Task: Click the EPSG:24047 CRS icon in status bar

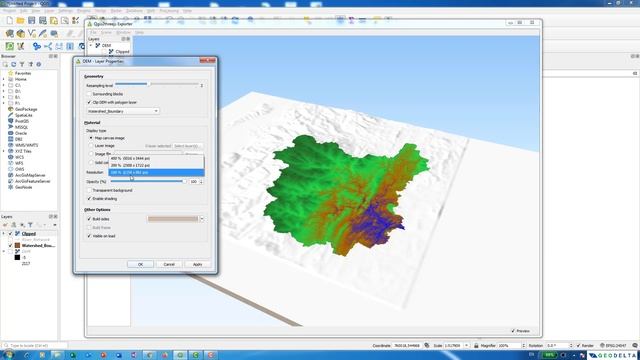Action: pyautogui.click(x=614, y=345)
